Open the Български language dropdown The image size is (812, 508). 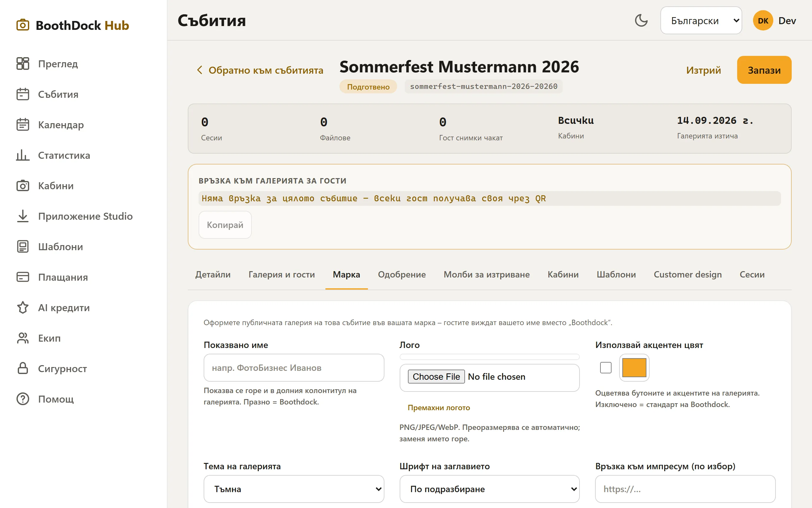(x=701, y=21)
